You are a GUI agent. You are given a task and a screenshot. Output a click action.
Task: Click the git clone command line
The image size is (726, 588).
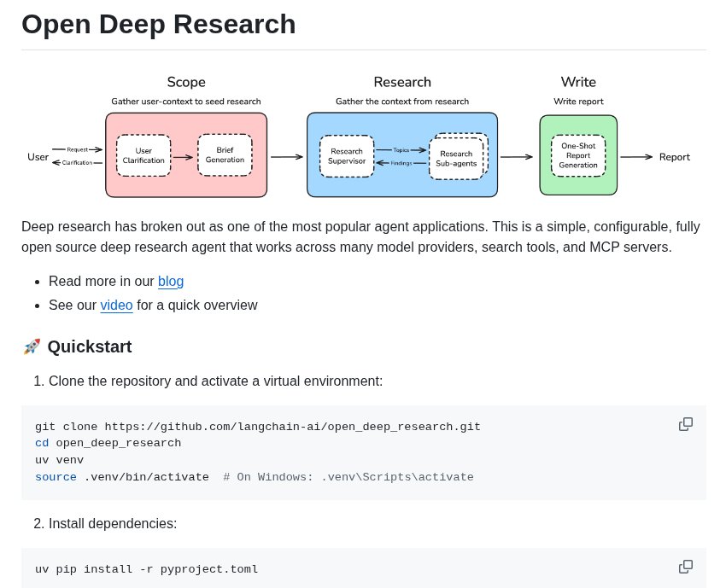click(258, 427)
